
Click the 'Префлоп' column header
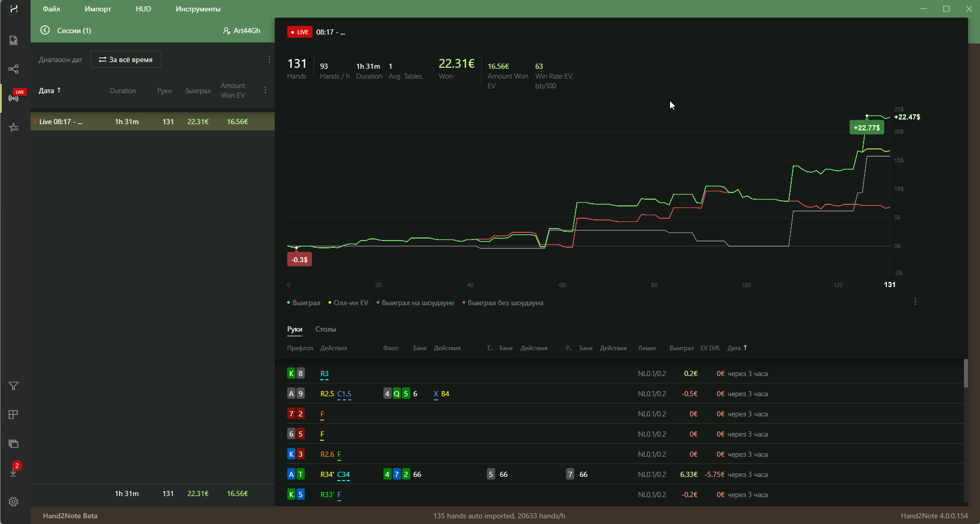[300, 348]
